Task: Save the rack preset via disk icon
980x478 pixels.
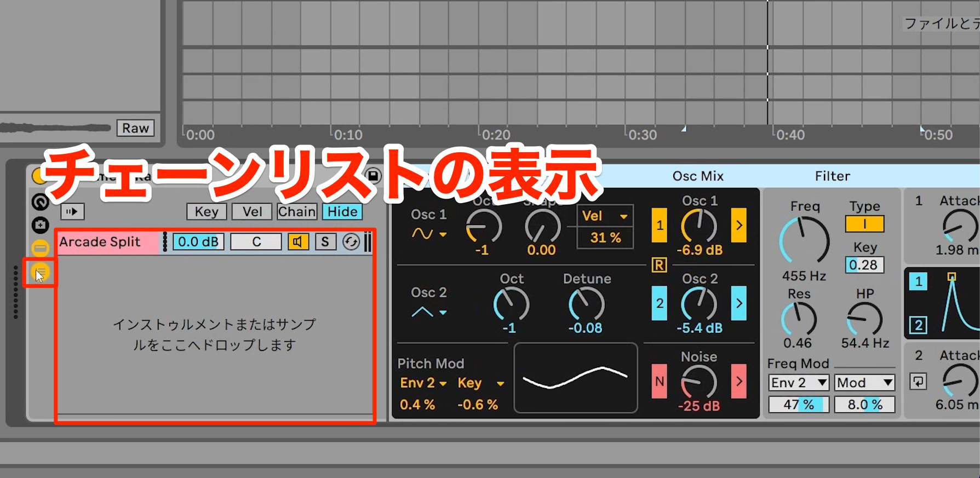Action: pos(374,175)
